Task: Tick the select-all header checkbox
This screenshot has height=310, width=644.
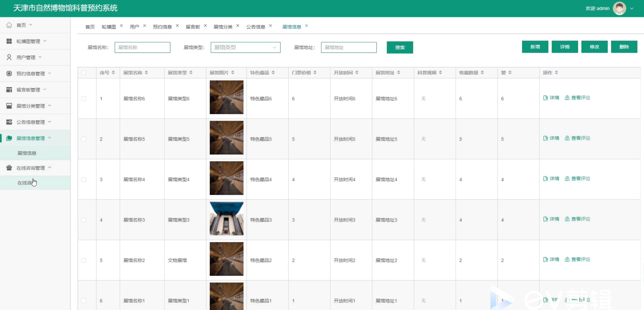Action: [84, 73]
